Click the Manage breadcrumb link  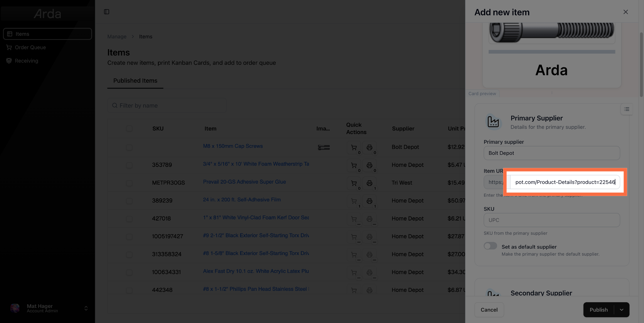click(117, 37)
